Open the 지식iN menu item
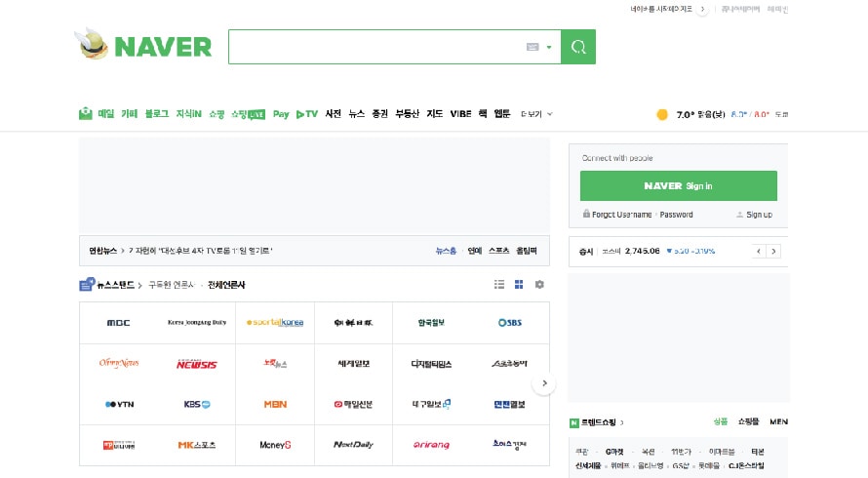The image size is (868, 478). pyautogui.click(x=189, y=113)
